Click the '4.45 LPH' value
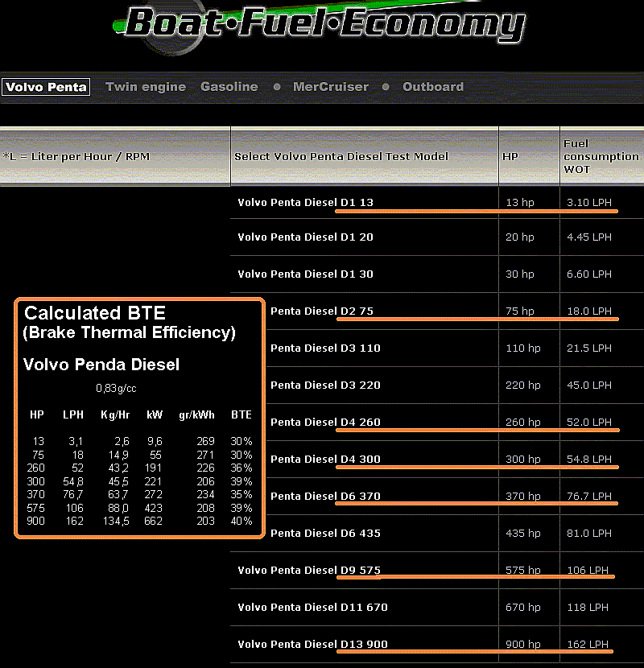Viewport: 644px width, 668px height. click(589, 237)
